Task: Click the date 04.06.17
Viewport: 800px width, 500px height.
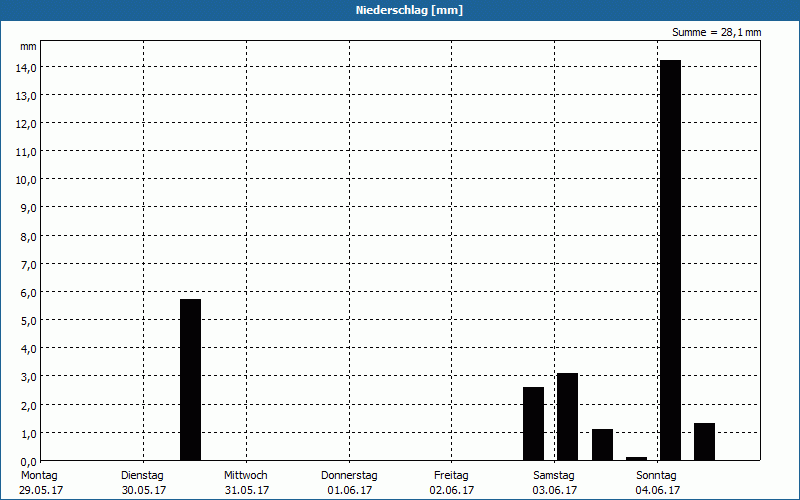Action: (x=658, y=490)
